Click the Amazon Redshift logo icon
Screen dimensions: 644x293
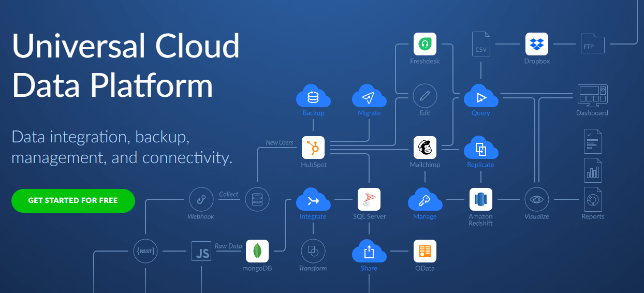[481, 199]
